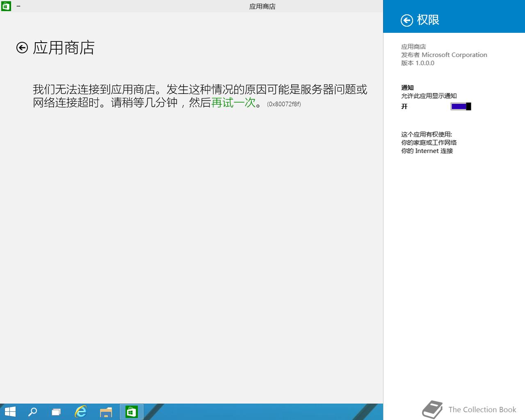Image resolution: width=525 pixels, height=420 pixels.
Task: Turn off the 通知 notifications switch
Action: [x=461, y=107]
